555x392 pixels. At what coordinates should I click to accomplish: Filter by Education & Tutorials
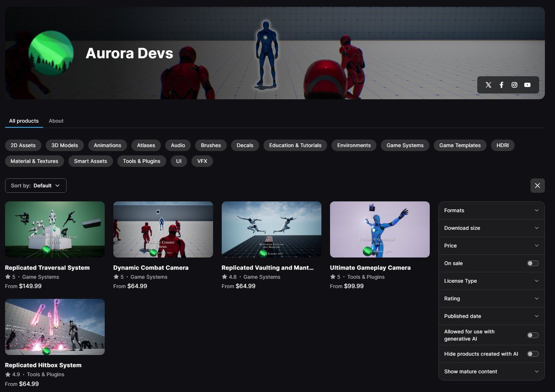tap(295, 145)
